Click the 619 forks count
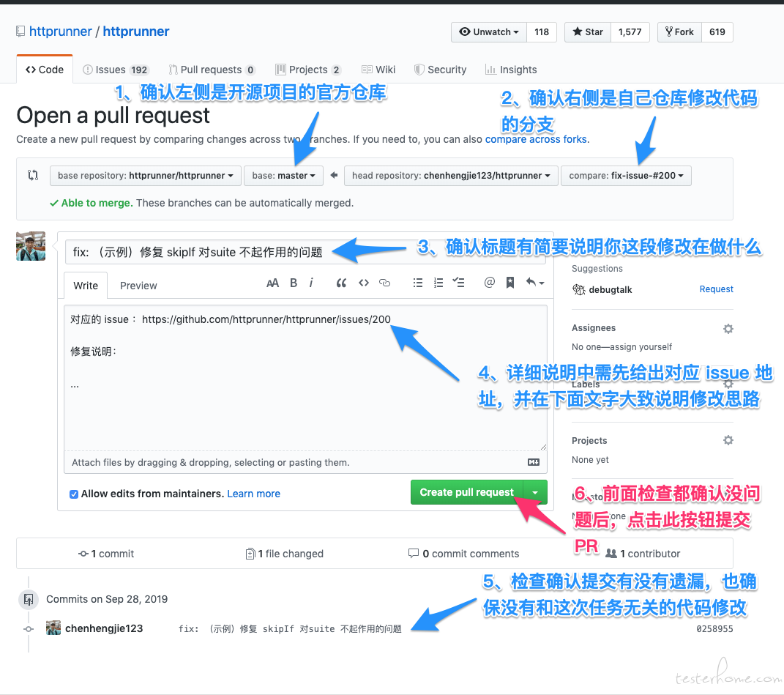 pos(717,32)
